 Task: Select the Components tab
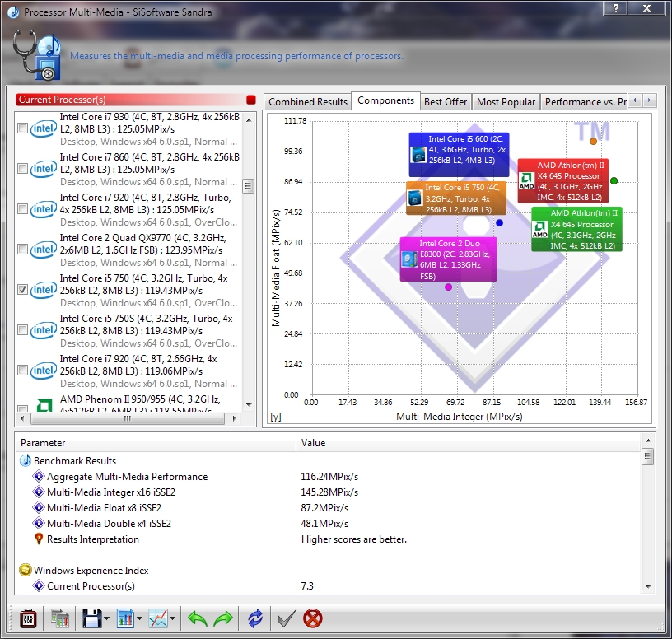[x=385, y=100]
